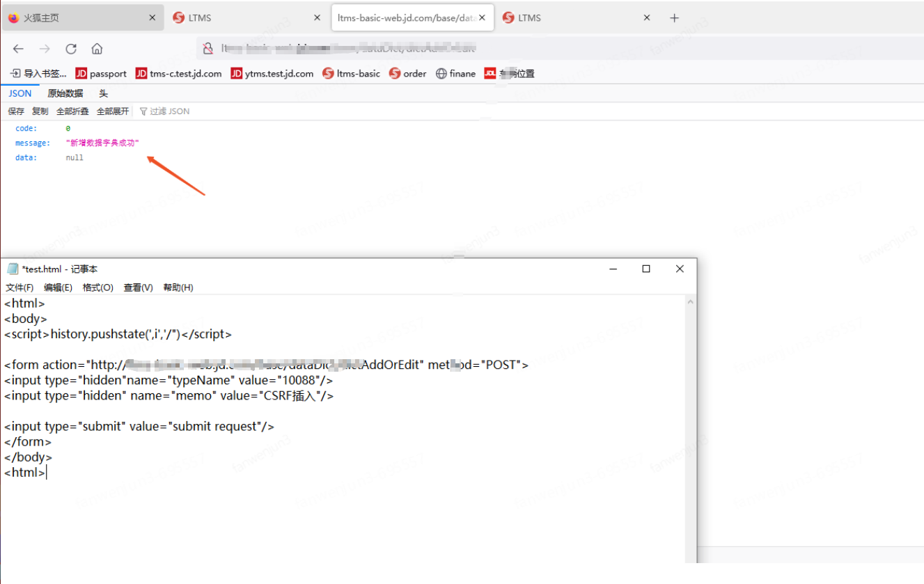Click the Notepad title bar icon

[x=13, y=269]
